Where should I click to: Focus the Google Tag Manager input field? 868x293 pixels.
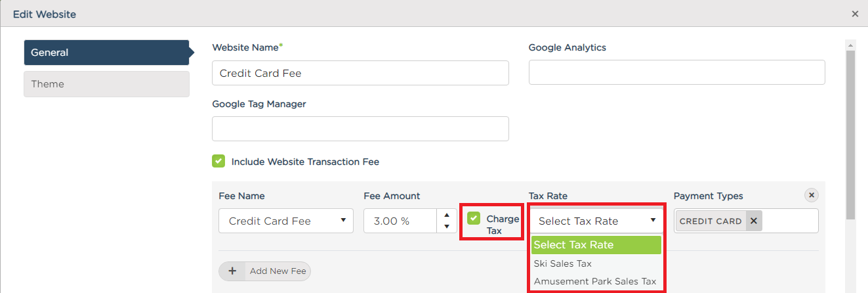(x=360, y=129)
